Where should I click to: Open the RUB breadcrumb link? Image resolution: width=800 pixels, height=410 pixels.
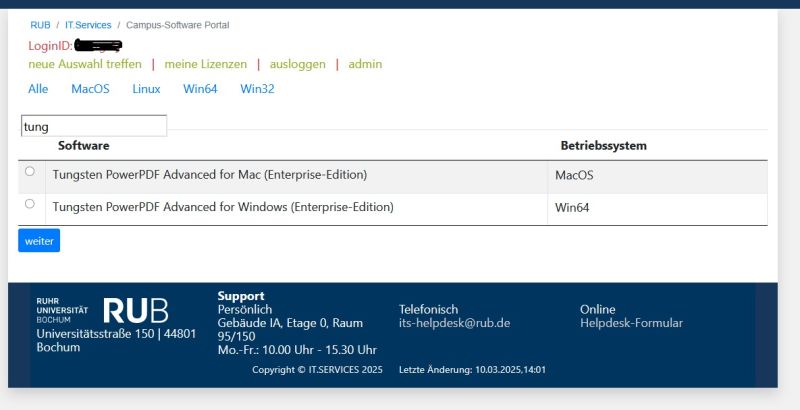(40, 25)
